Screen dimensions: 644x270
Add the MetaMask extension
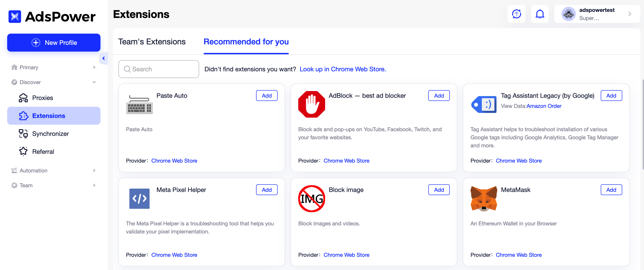(x=611, y=190)
